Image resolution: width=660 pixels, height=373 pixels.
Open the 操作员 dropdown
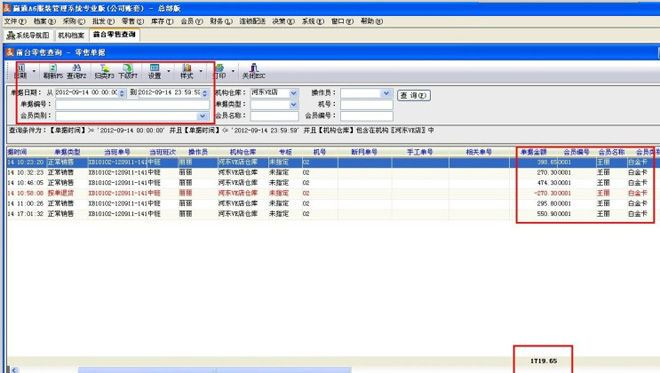pyautogui.click(x=386, y=93)
